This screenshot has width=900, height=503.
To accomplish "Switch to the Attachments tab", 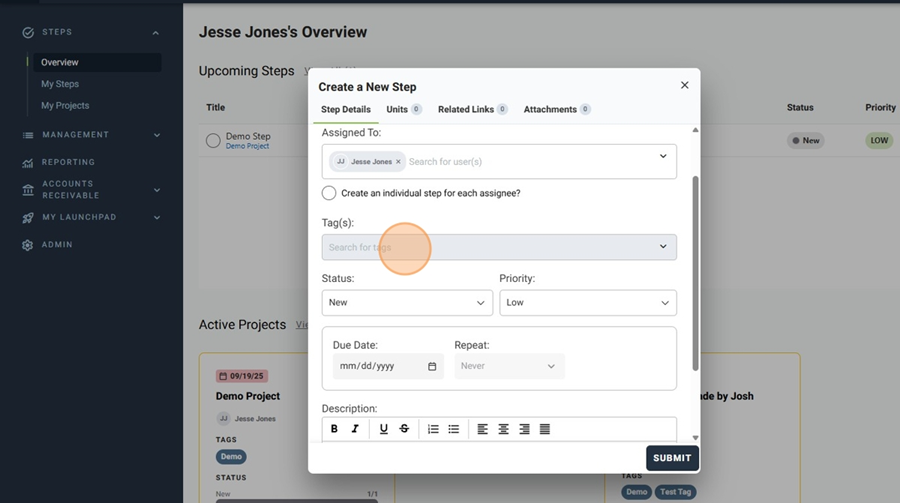I will pos(557,109).
